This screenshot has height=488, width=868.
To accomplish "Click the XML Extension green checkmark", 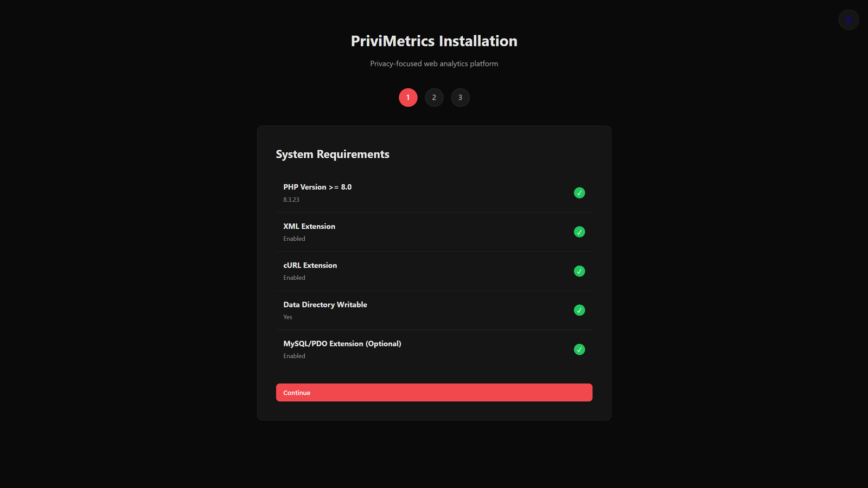I will [579, 232].
